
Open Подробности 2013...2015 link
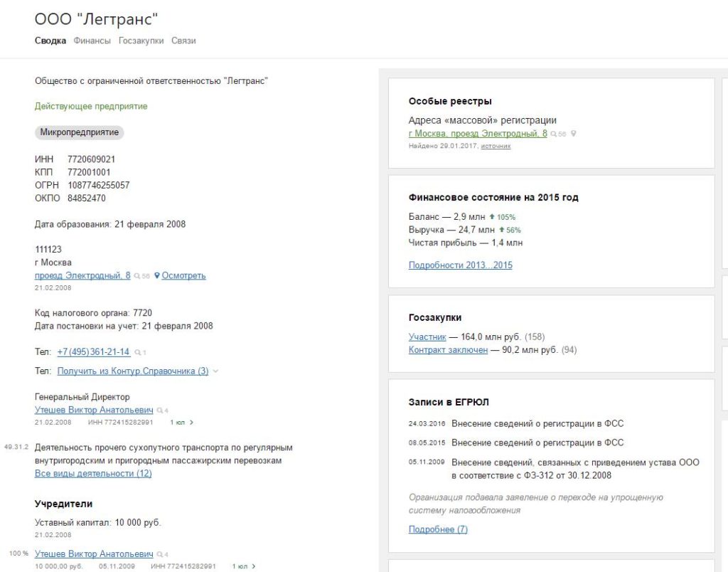click(460, 265)
